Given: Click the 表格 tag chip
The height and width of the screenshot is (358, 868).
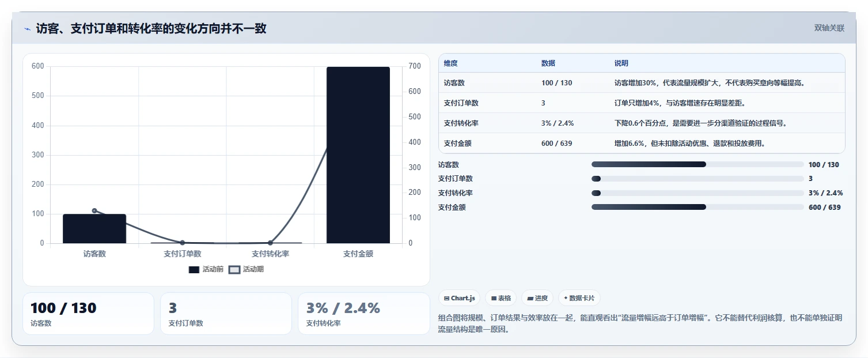Looking at the screenshot, I should pyautogui.click(x=501, y=298).
